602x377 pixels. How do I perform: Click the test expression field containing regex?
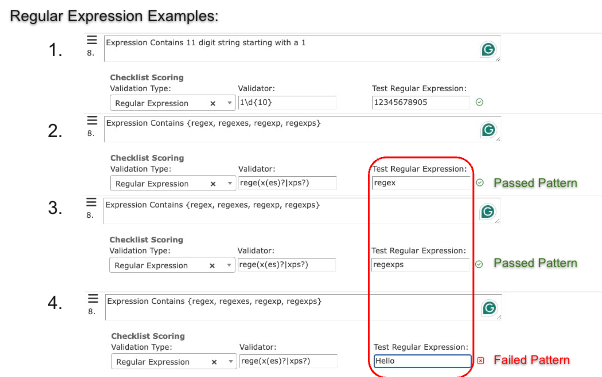coord(421,183)
